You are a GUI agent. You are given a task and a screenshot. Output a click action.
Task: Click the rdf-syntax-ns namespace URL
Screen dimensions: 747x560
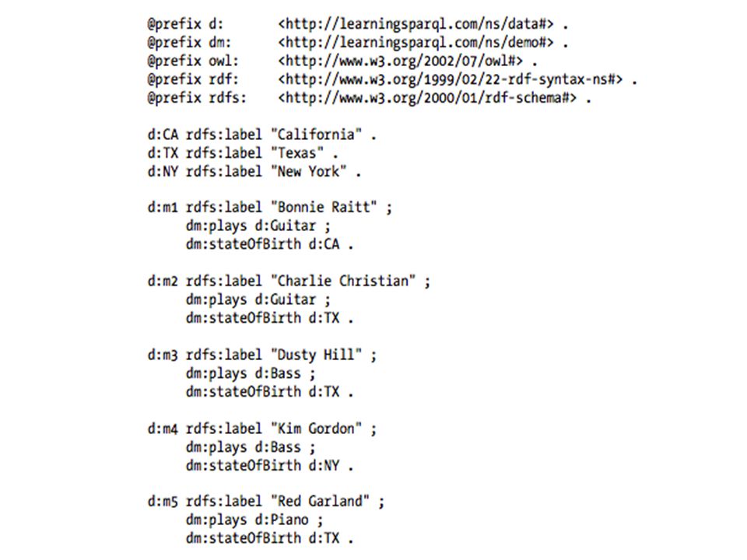[x=451, y=79]
